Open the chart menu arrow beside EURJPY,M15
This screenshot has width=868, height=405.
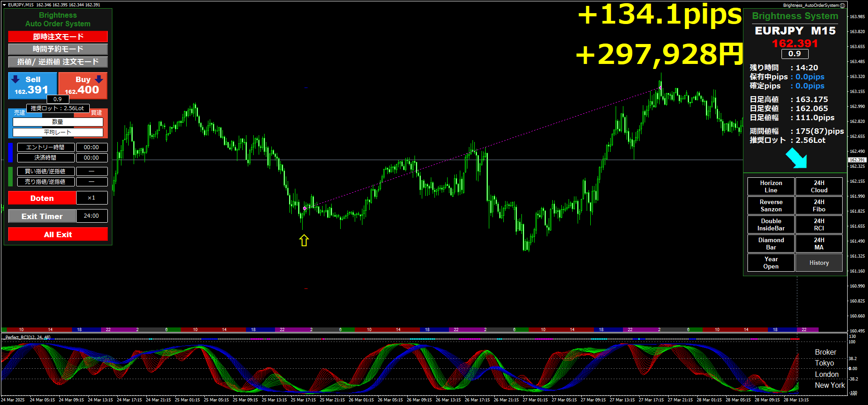tap(4, 5)
